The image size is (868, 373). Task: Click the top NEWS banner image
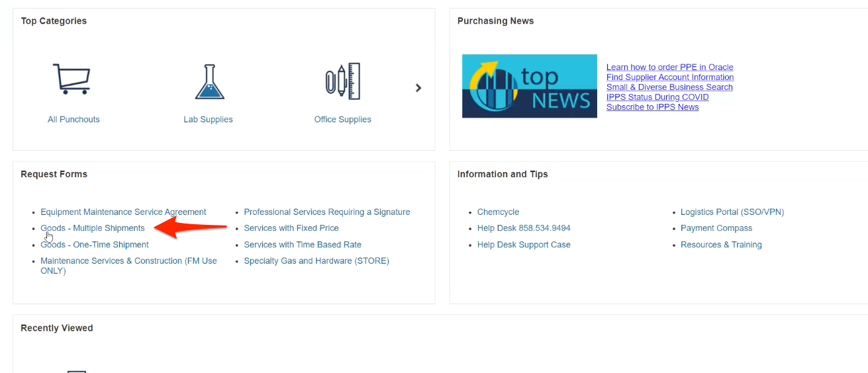(x=530, y=86)
